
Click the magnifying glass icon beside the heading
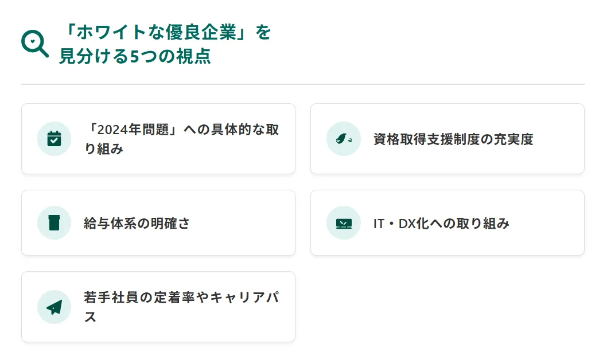(x=35, y=44)
